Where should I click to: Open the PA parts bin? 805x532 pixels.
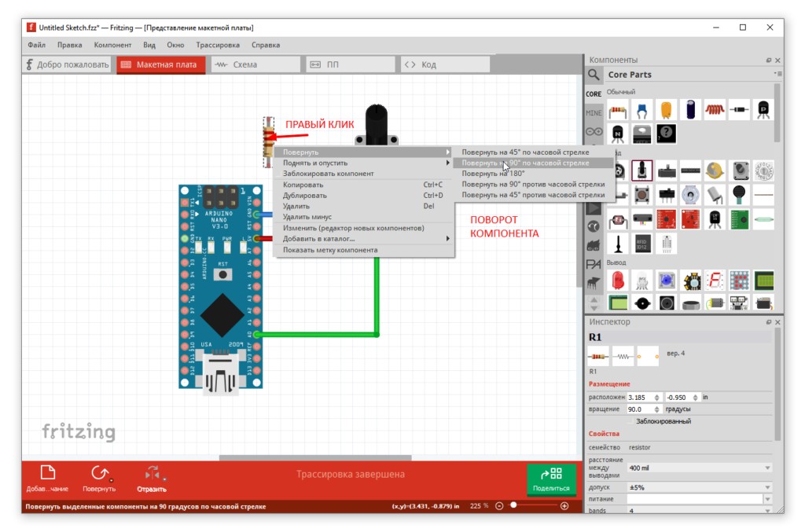coord(594,264)
